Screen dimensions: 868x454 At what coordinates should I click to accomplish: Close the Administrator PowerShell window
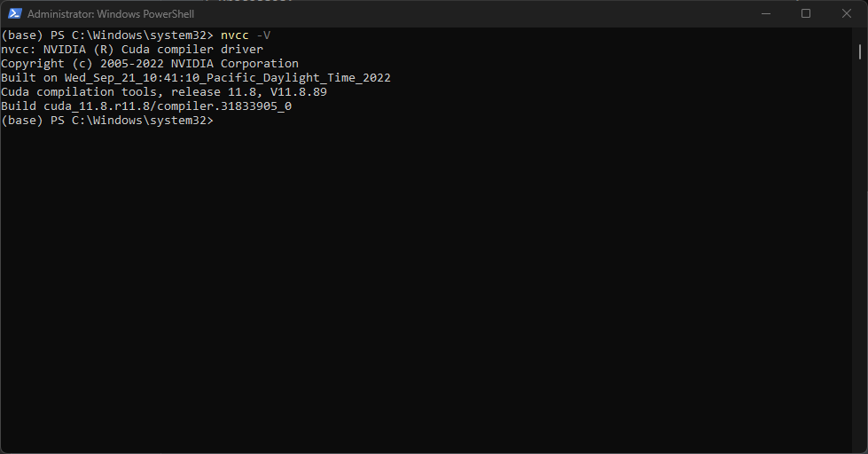click(847, 14)
